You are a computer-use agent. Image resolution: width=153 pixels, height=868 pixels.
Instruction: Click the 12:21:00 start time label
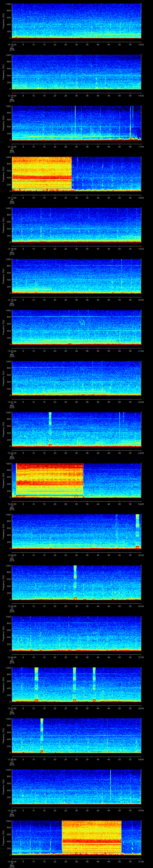[x=12, y=402]
